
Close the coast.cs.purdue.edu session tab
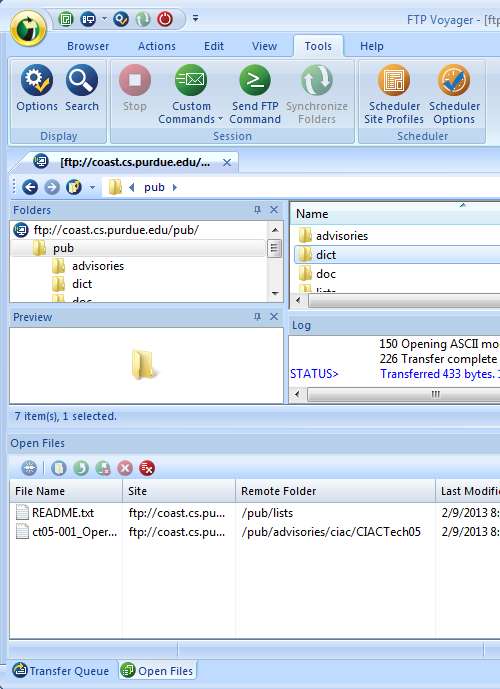[227, 163]
